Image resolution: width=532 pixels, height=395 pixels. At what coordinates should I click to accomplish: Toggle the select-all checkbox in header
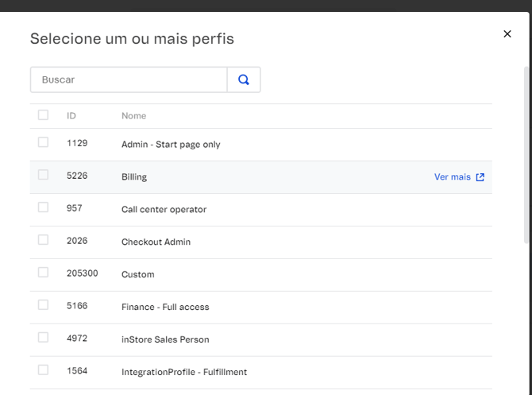(43, 115)
